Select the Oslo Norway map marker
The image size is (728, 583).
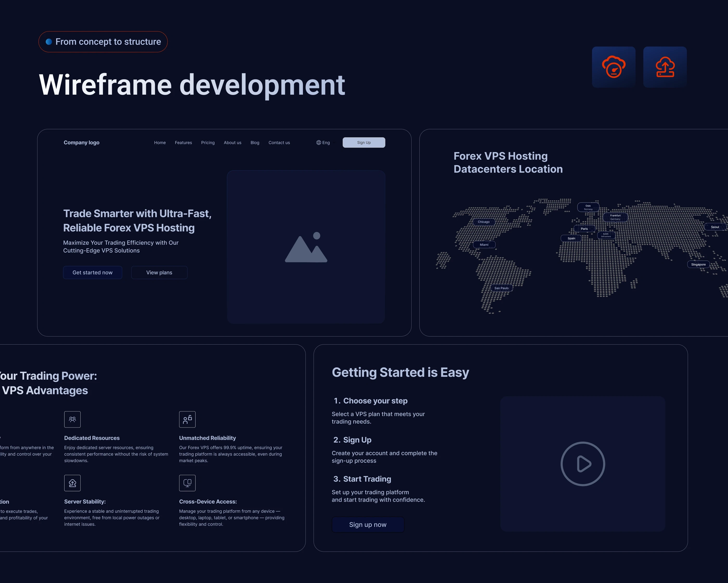pyautogui.click(x=588, y=207)
